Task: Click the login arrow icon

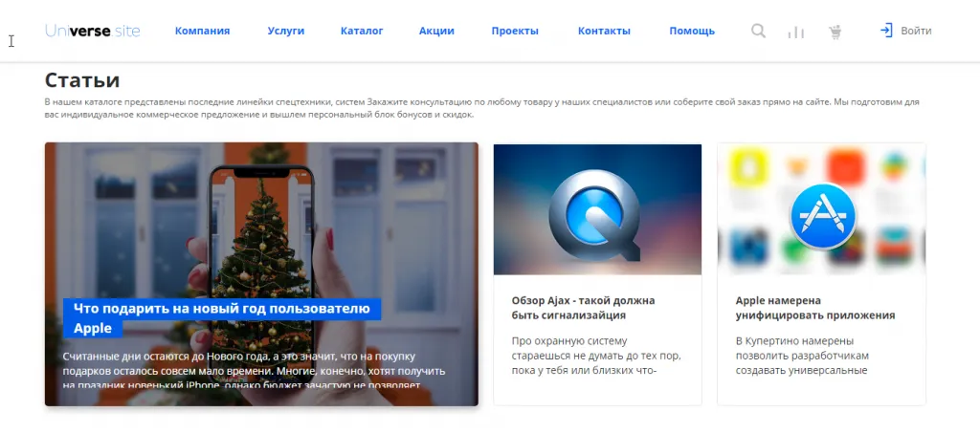Action: (x=886, y=30)
